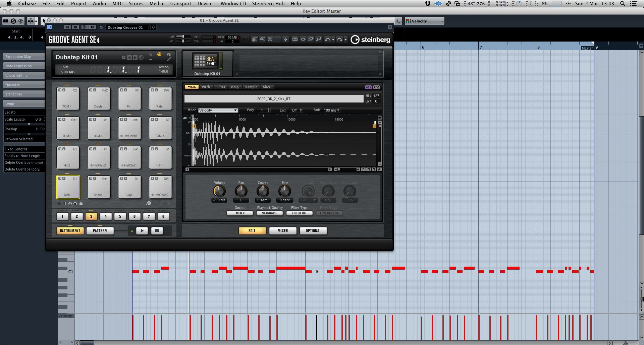Click the redo arrow in Groove Agent
Image resolution: width=644 pixels, height=345 pixels.
[x=339, y=40]
